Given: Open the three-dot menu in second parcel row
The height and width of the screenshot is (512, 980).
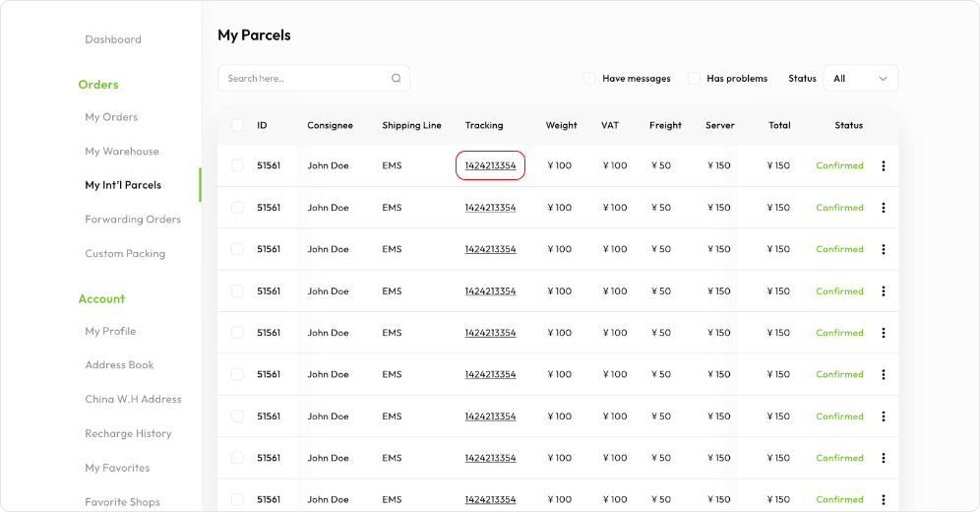Looking at the screenshot, I should (x=883, y=208).
